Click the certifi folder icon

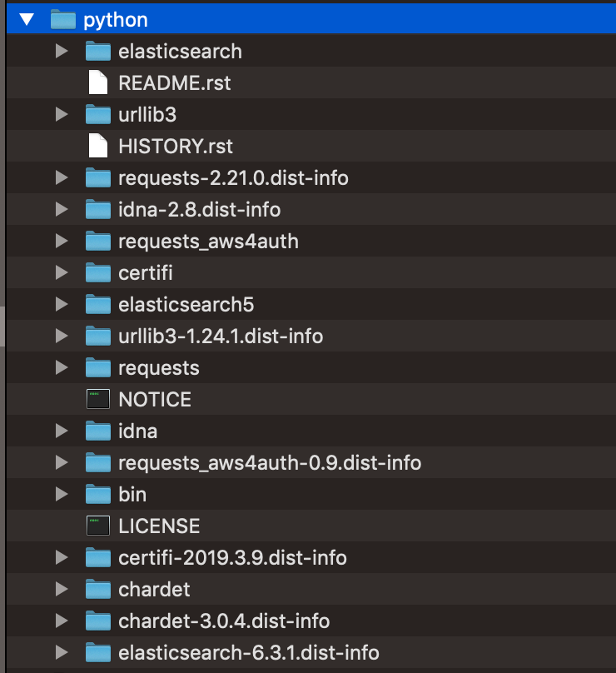tap(98, 272)
